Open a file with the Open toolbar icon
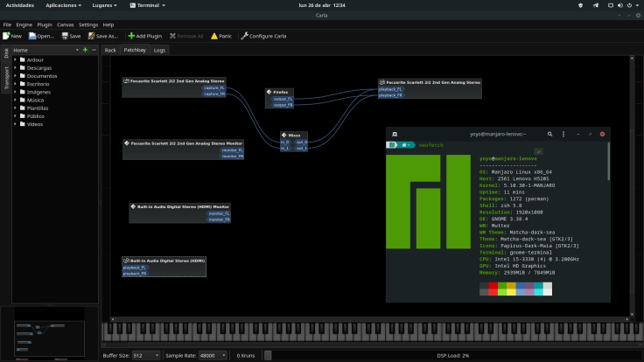Viewport: 644px width, 362px height. pos(33,36)
